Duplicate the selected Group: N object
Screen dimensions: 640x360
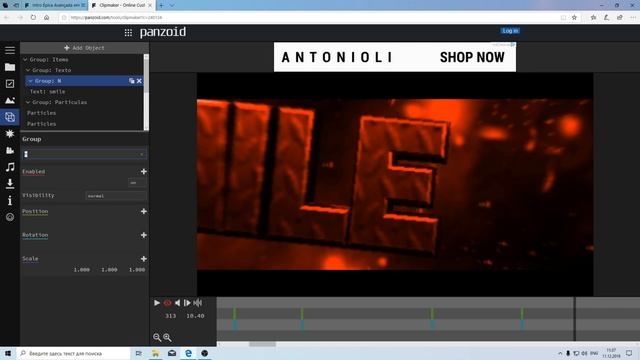131,81
